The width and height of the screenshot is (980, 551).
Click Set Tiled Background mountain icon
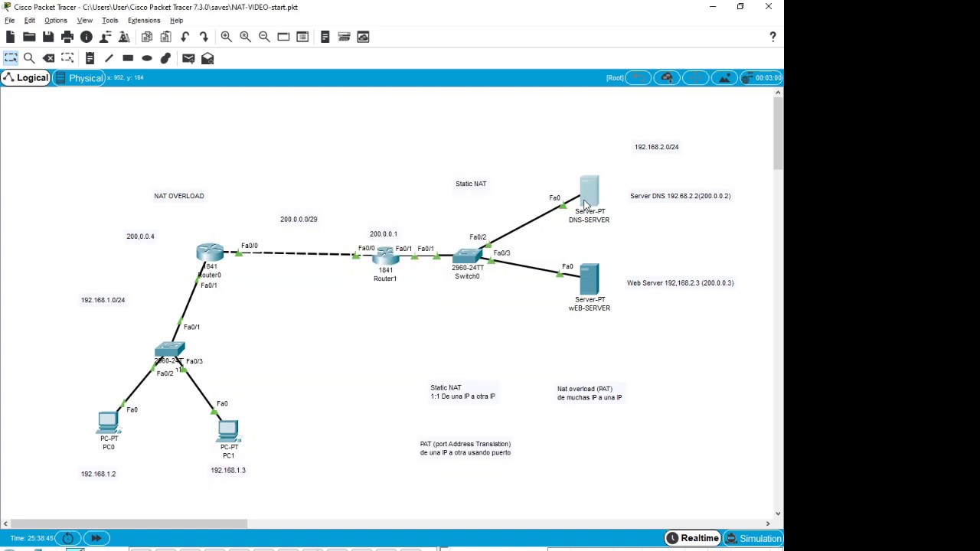[724, 77]
